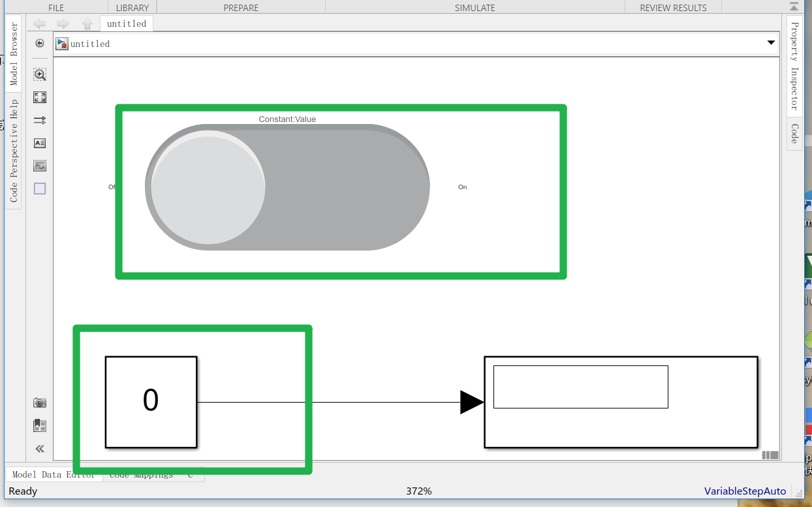Select the Image annotation tool

[x=40, y=166]
